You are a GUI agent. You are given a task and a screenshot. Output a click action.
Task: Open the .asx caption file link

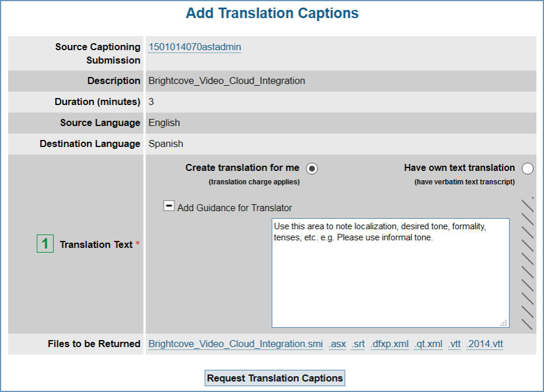tap(337, 344)
